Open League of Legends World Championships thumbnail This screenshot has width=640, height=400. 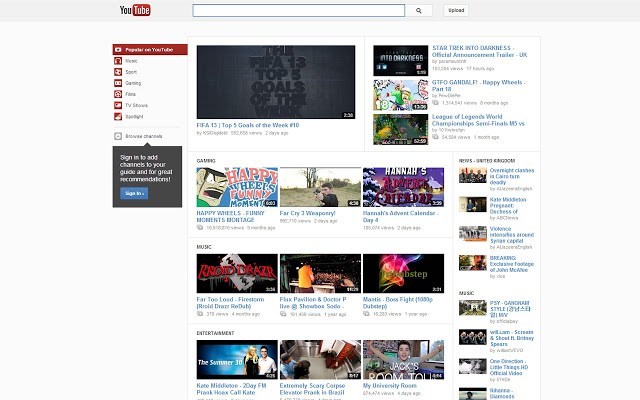tap(400, 129)
